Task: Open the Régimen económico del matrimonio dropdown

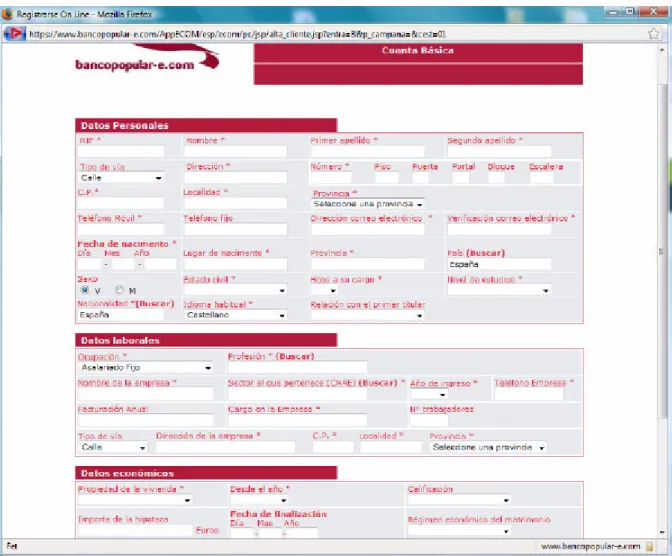Action: point(459,531)
